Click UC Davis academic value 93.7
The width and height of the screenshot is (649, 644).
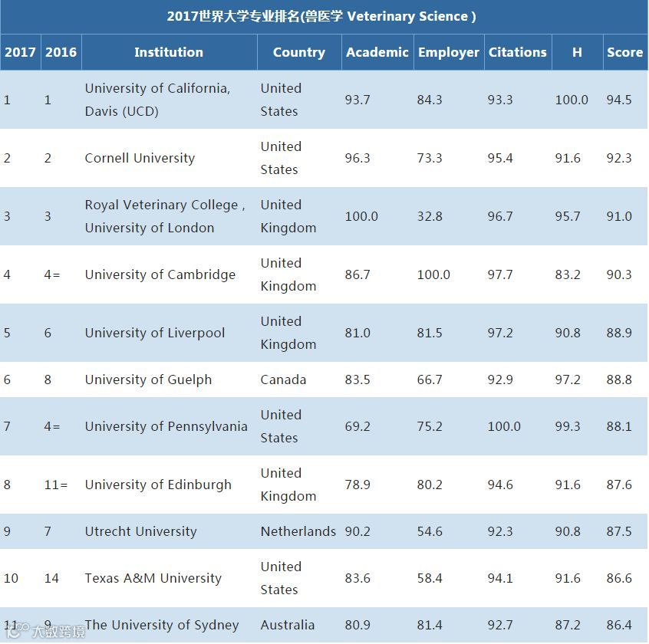357,100
